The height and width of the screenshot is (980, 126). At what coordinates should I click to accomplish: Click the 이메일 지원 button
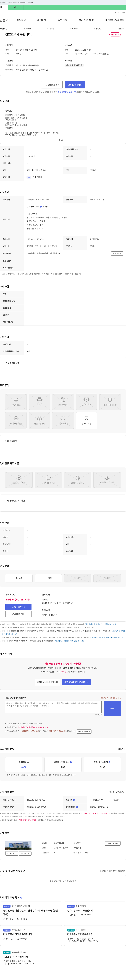pos(18,614)
